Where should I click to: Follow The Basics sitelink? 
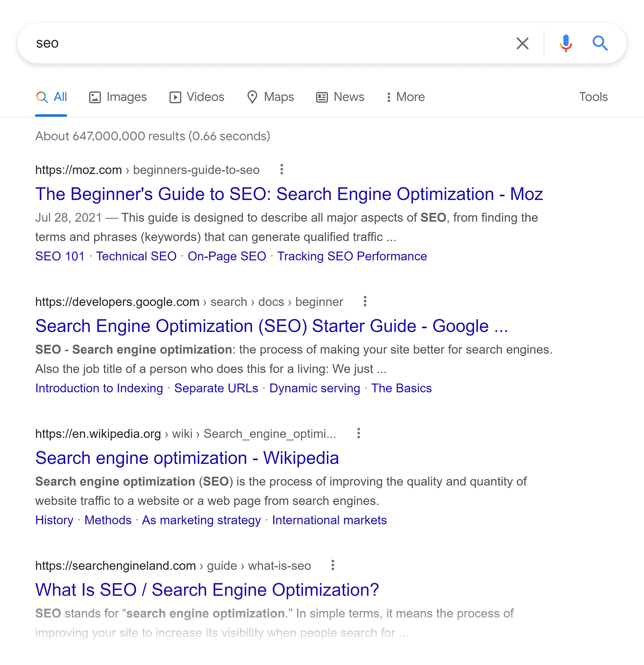pyautogui.click(x=401, y=388)
